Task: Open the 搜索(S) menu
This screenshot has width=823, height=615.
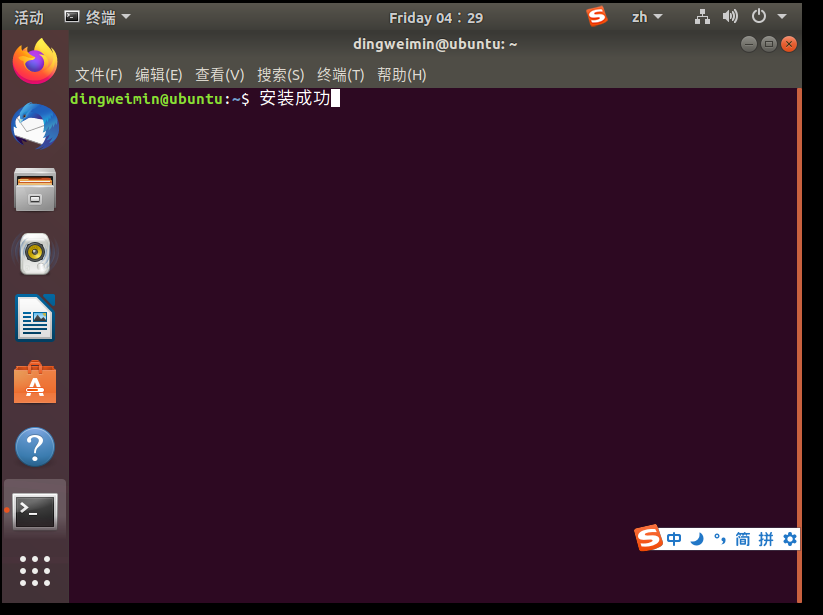Action: [281, 75]
